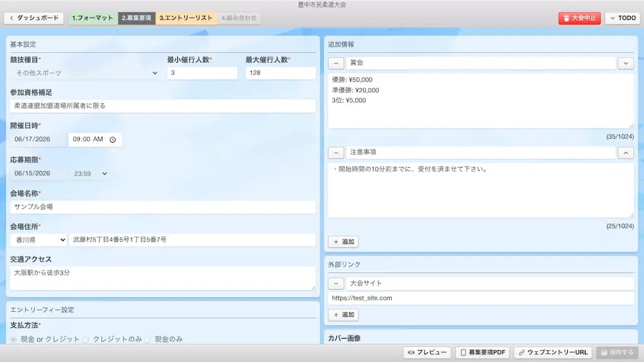
Task: Open the 2.募集要項 tab
Action: pos(136,18)
